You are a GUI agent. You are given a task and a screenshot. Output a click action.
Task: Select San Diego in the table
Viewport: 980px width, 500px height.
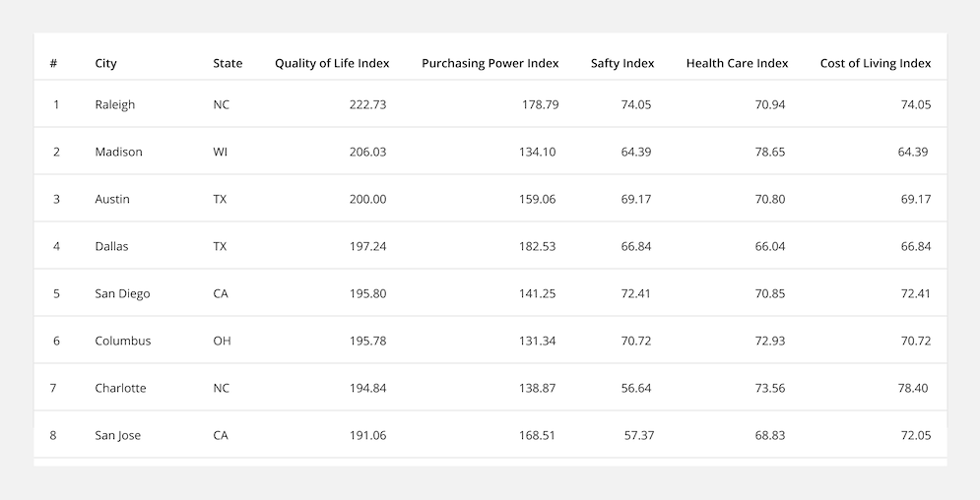point(122,293)
